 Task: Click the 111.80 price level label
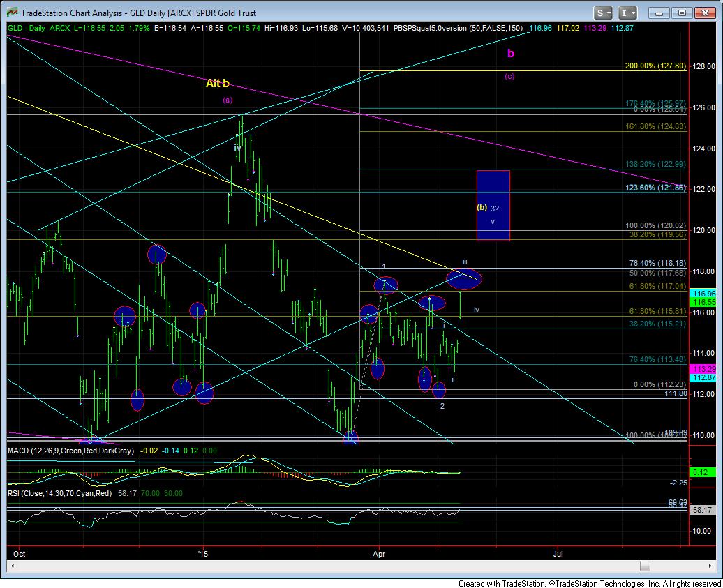(675, 393)
